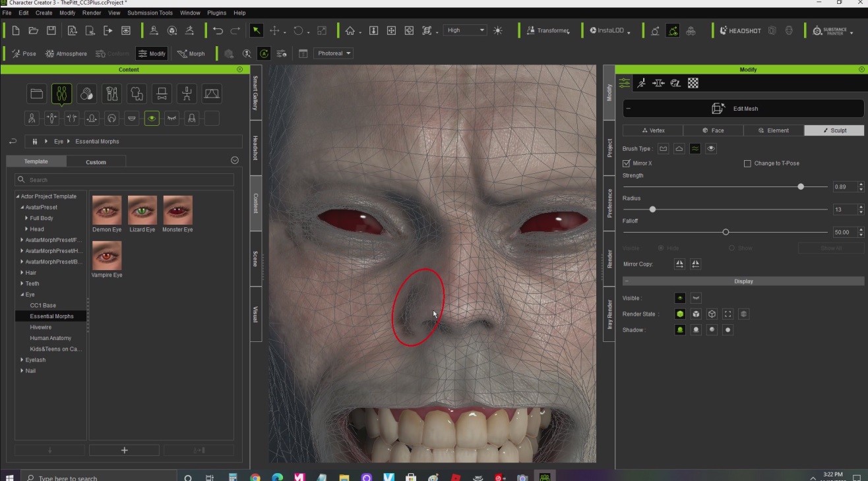Toggle the sun lighting icon
Viewport: 868px width, 481px height.
[497, 30]
